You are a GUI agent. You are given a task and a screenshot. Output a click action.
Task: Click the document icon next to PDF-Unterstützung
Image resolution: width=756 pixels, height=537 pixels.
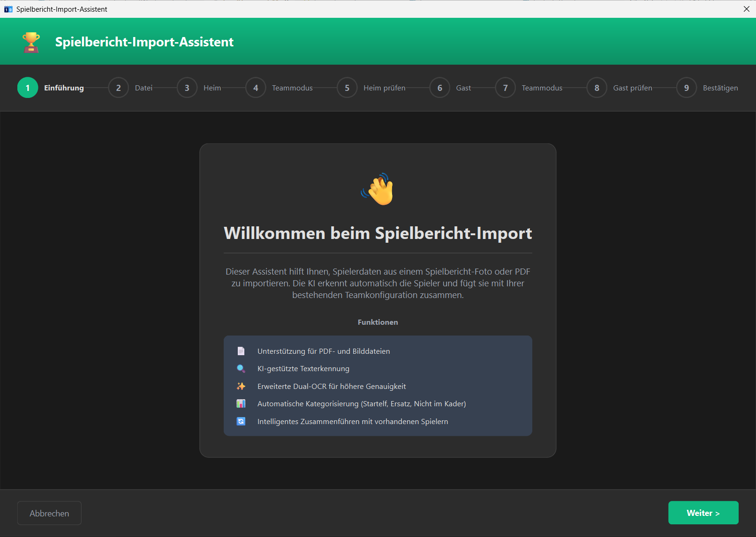pyautogui.click(x=241, y=351)
